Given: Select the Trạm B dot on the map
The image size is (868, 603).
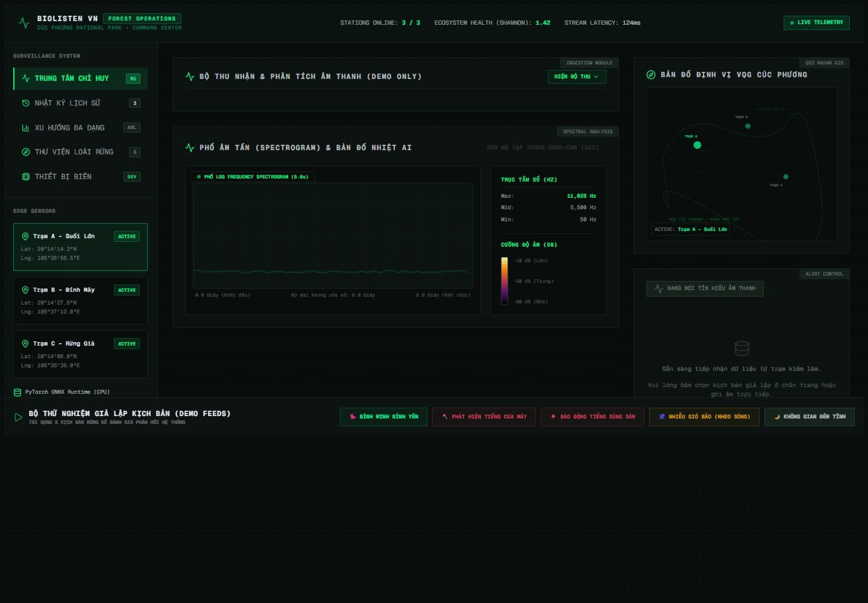Looking at the screenshot, I should [748, 126].
